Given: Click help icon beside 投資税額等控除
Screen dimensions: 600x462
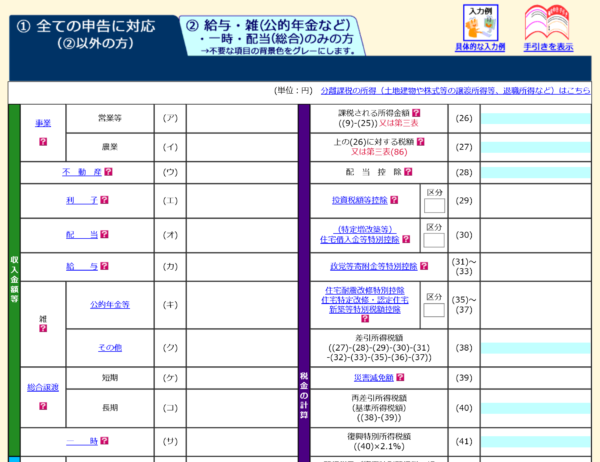Looking at the screenshot, I should coord(394,200).
